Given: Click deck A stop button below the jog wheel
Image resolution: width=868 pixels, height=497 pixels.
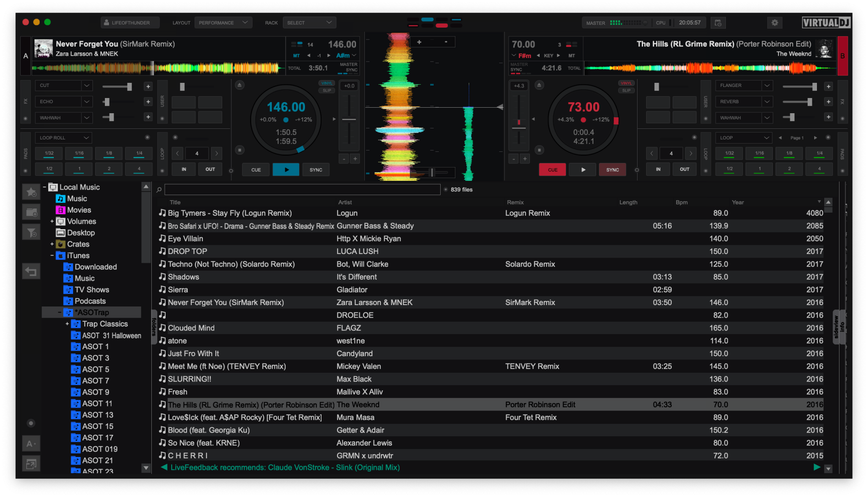Looking at the screenshot, I should [239, 150].
